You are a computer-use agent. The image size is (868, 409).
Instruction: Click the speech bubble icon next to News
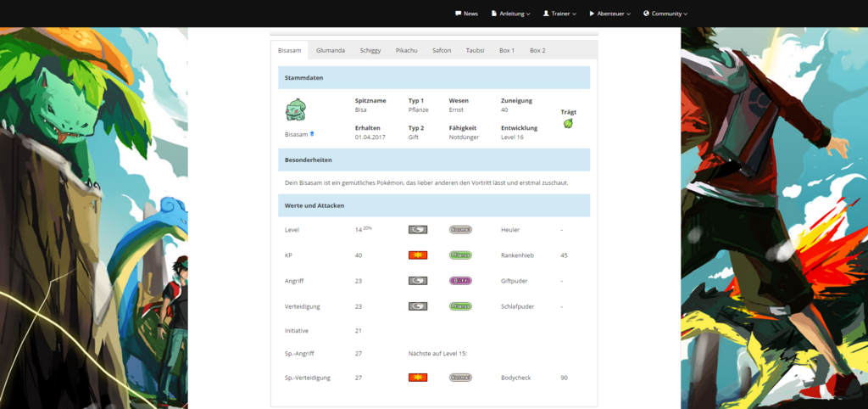(x=458, y=14)
